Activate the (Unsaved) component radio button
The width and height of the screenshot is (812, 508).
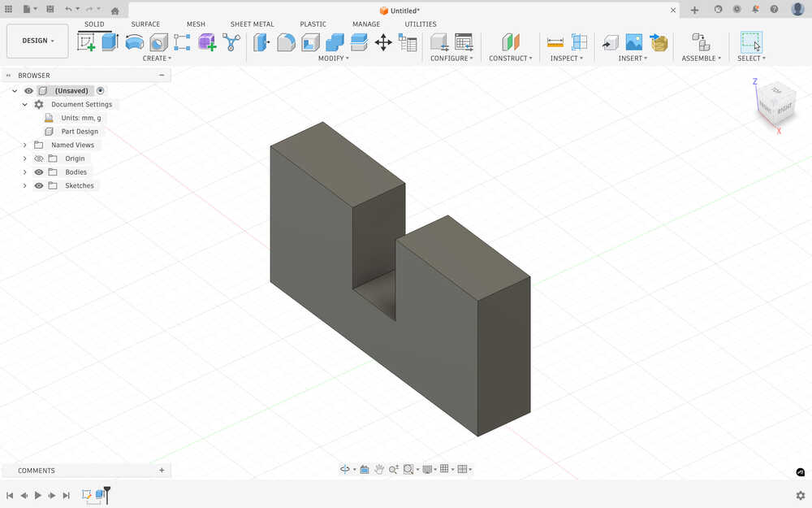(x=101, y=91)
